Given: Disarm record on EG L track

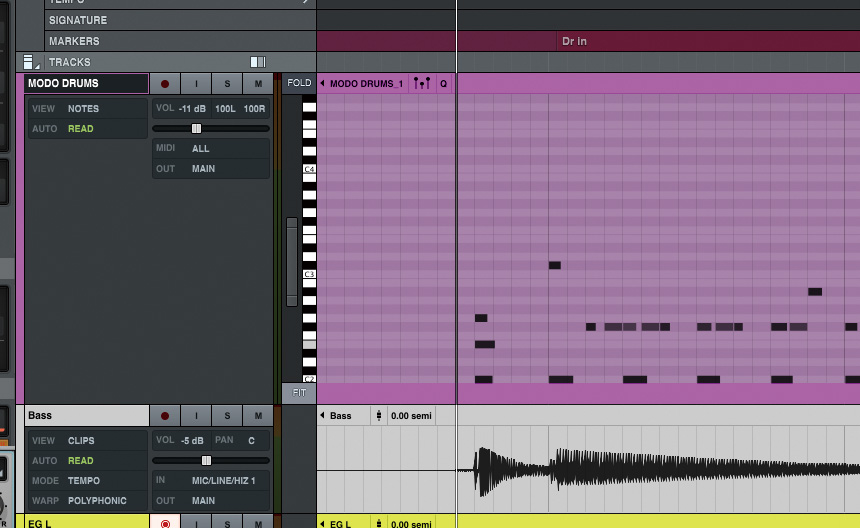Looking at the screenshot, I should [165, 523].
